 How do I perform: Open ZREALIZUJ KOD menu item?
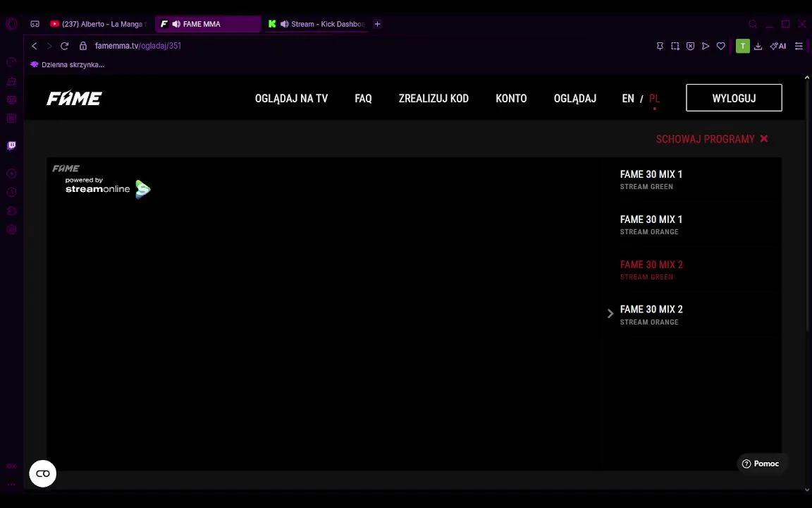pos(433,99)
